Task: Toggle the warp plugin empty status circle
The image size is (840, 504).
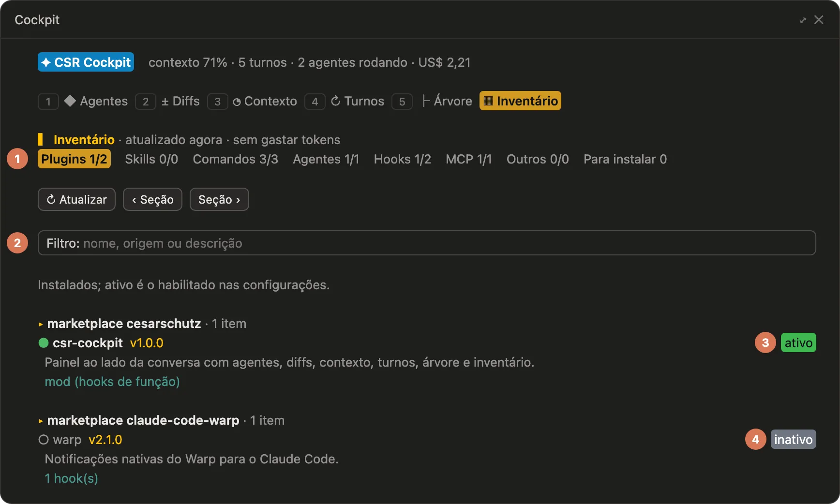Action: (44, 440)
